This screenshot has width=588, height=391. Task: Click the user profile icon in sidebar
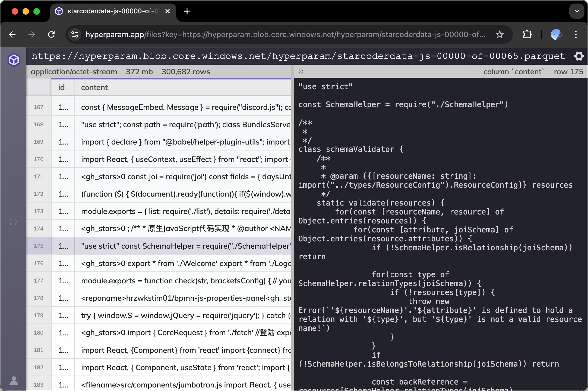(14, 381)
